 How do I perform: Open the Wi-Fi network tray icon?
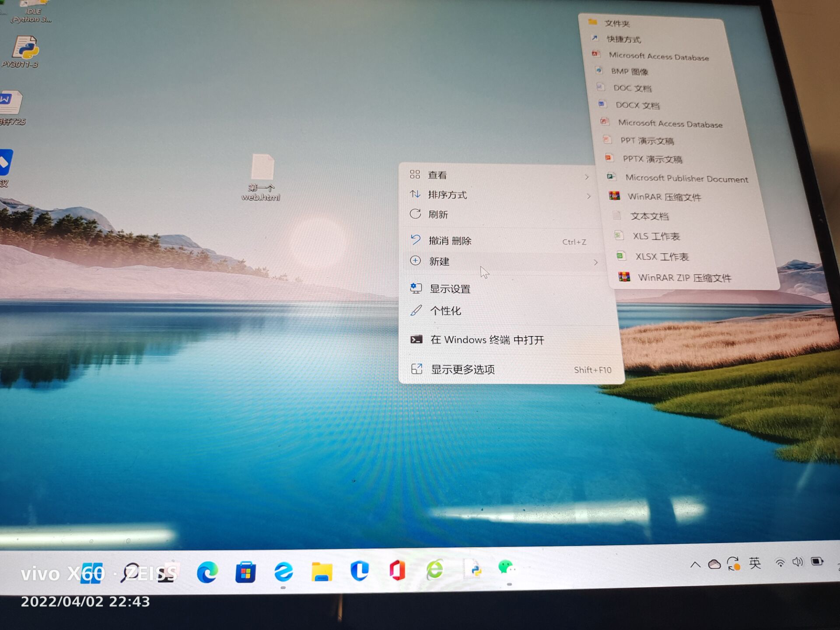(780, 563)
